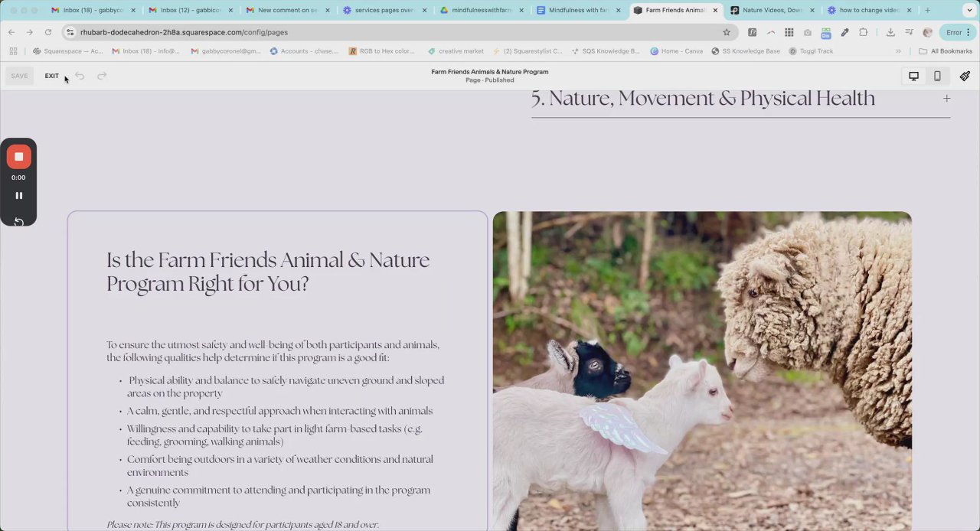Click the address bar URL field
Viewport: 980px width, 531px height.
pos(398,32)
